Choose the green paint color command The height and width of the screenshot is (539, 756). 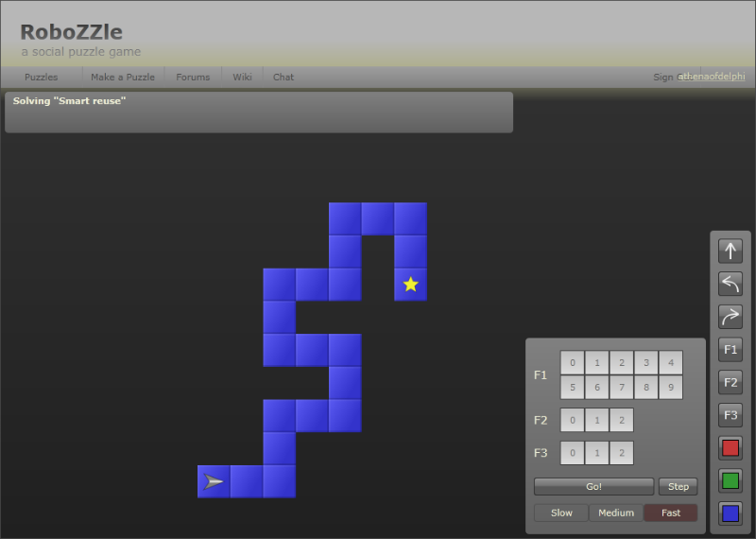[730, 480]
